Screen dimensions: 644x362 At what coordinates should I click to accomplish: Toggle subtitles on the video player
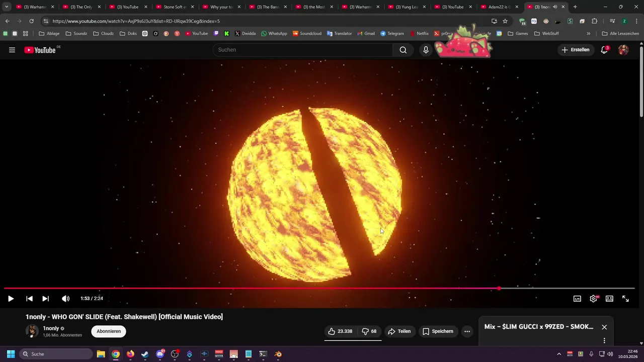[x=577, y=299]
